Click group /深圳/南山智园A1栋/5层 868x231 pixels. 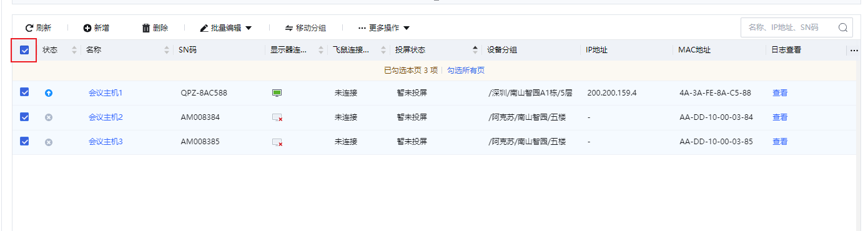[x=530, y=93]
